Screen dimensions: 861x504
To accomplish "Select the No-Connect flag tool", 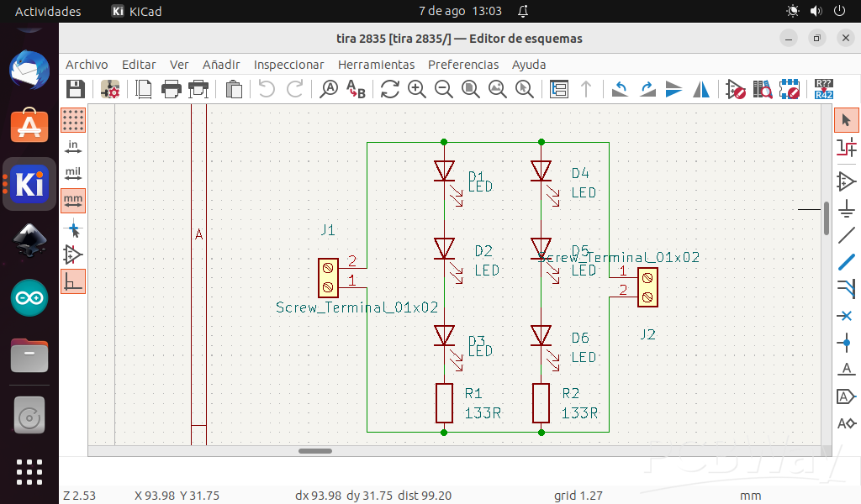I will tap(846, 315).
